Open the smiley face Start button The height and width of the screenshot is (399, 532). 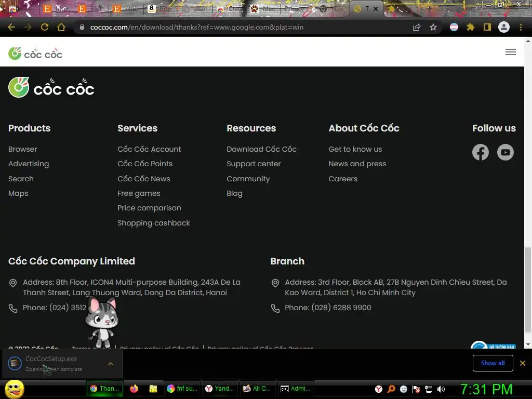point(14,389)
